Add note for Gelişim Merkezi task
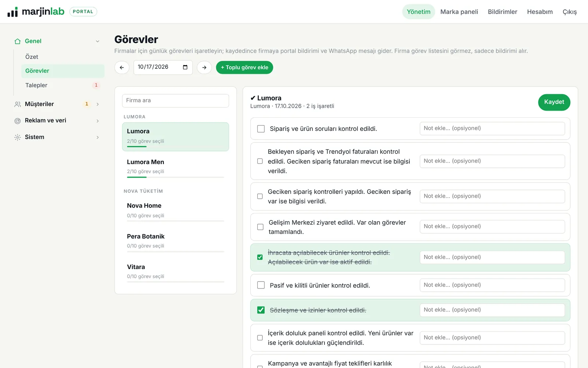The width and height of the screenshot is (588, 368). coord(492,227)
